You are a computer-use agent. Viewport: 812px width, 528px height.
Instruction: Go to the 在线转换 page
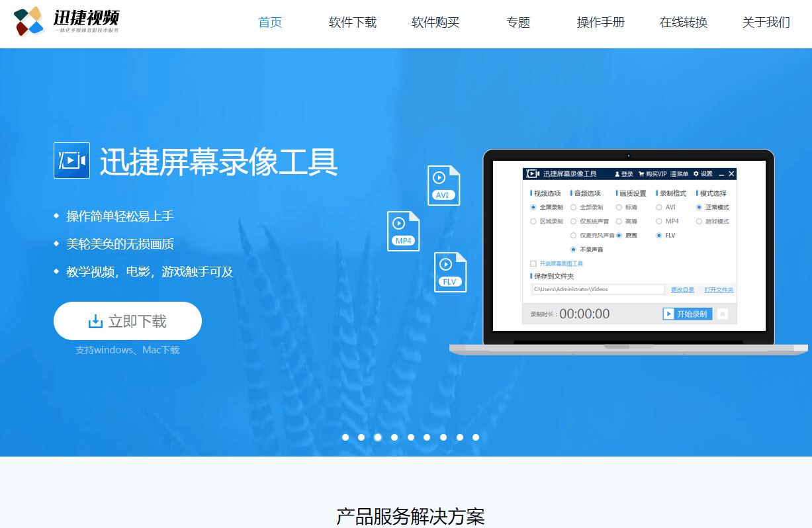pos(684,22)
